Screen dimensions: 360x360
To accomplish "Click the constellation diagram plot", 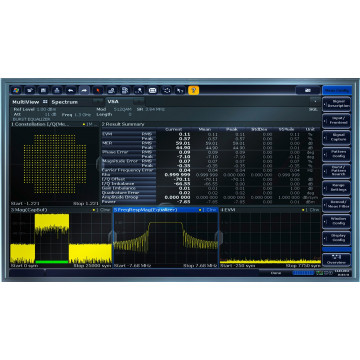I will (55, 164).
